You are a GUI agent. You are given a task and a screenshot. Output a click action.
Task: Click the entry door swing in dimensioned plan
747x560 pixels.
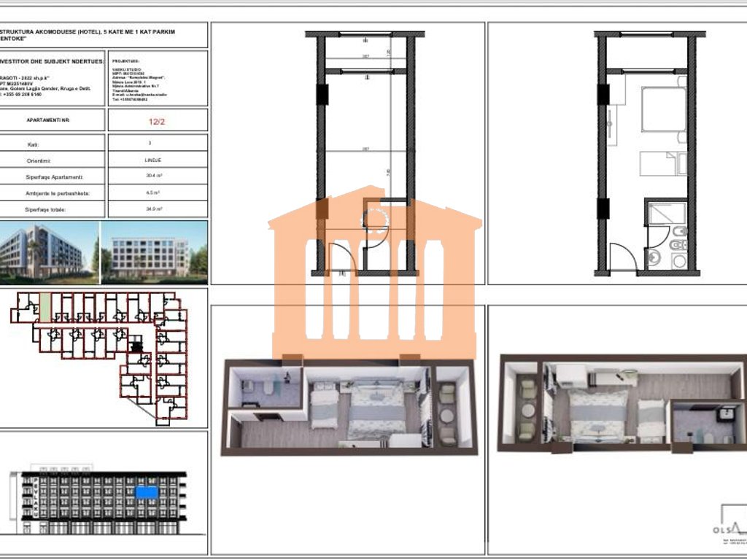pos(341,258)
